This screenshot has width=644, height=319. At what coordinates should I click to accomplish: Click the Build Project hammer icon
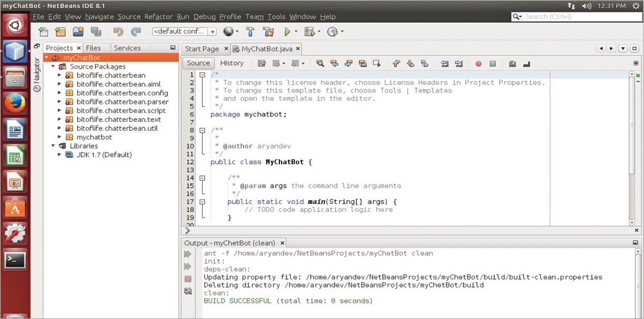coord(250,32)
